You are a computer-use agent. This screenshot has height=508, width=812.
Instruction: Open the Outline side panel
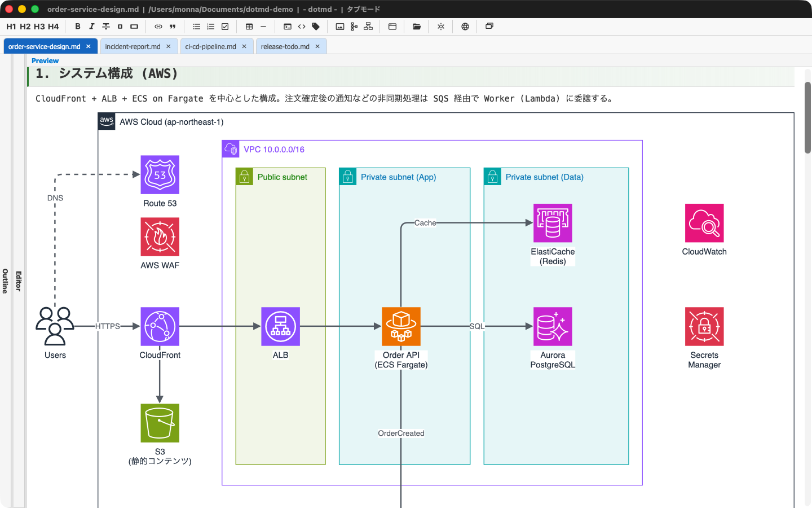[5, 281]
